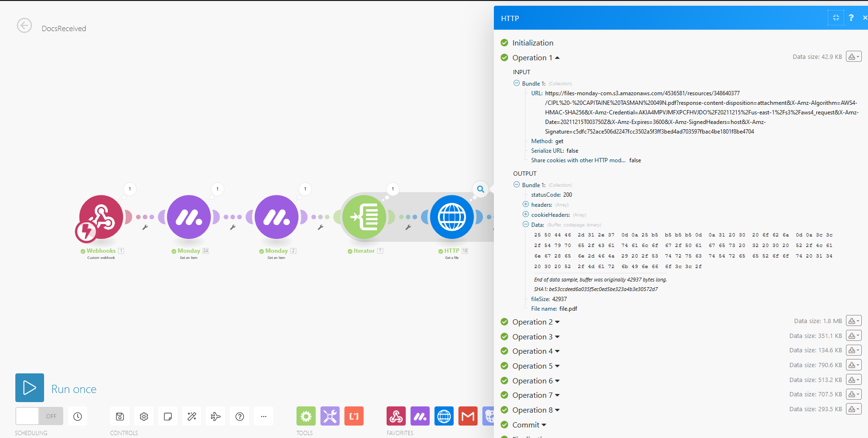Screen dimensions: 868x438
Task: Click the wrench after the first Monday module
Action: (232, 227)
